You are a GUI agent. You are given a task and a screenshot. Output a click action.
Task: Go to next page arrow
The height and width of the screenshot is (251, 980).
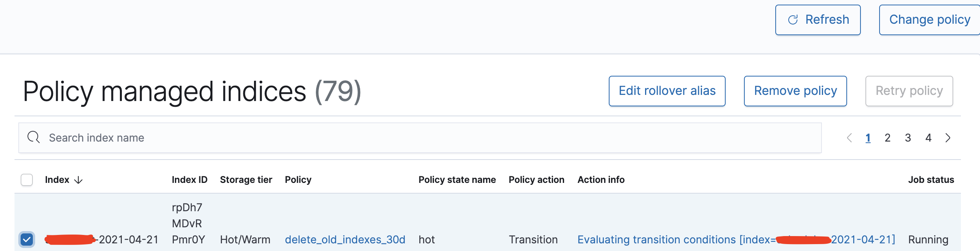click(948, 138)
